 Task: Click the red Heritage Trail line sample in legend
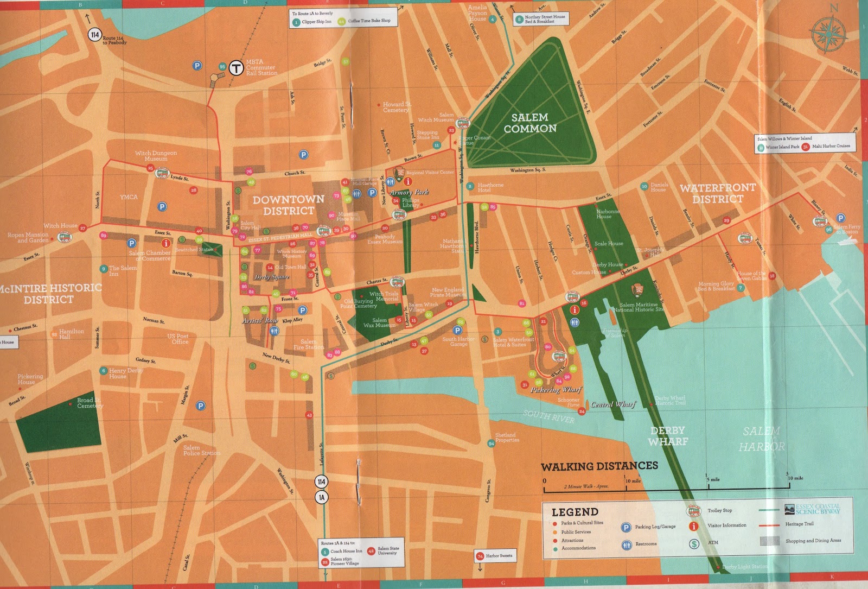pyautogui.click(x=769, y=525)
